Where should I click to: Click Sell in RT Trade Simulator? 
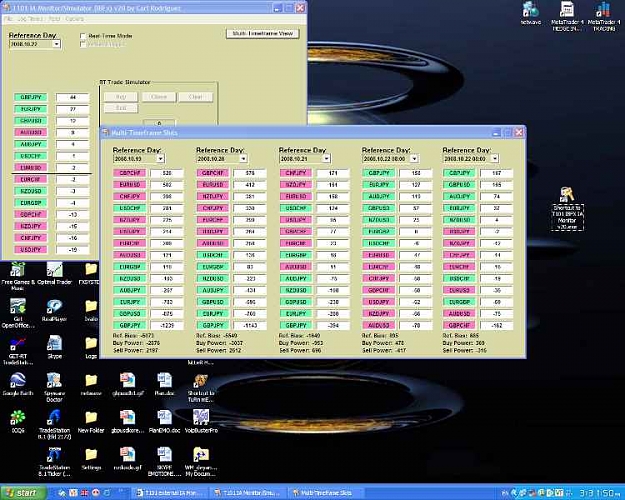pyautogui.click(x=121, y=108)
